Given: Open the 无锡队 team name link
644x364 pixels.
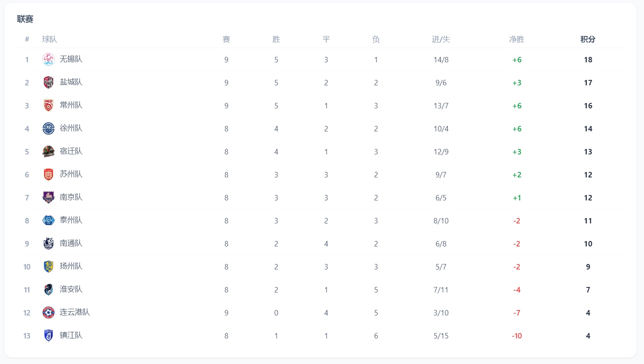Looking at the screenshot, I should [71, 59].
